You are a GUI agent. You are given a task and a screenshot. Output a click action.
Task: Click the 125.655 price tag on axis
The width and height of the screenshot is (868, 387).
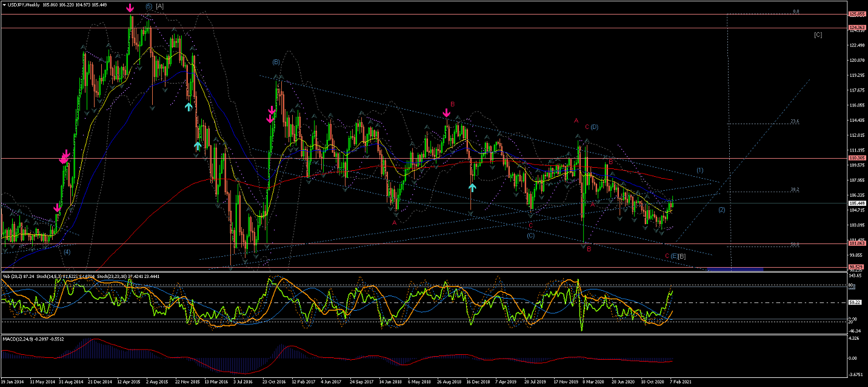click(857, 14)
